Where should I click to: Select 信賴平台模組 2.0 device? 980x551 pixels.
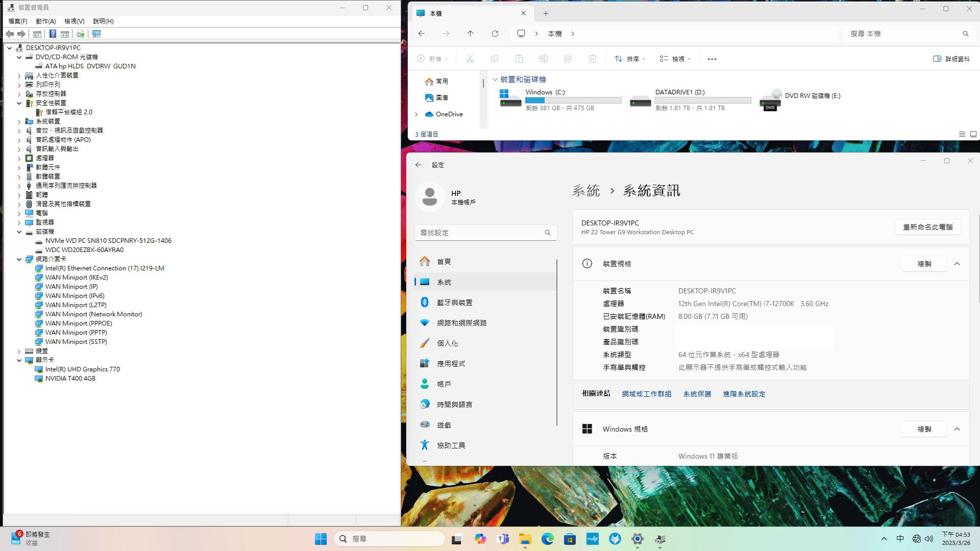tap(69, 112)
